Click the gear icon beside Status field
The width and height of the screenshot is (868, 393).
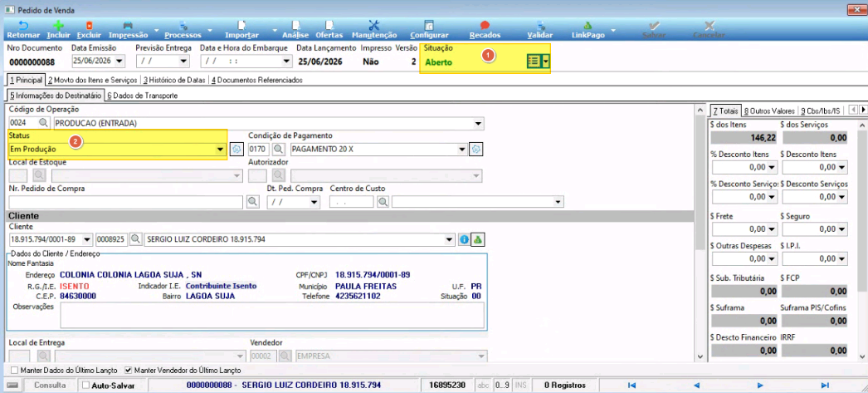[x=237, y=149]
